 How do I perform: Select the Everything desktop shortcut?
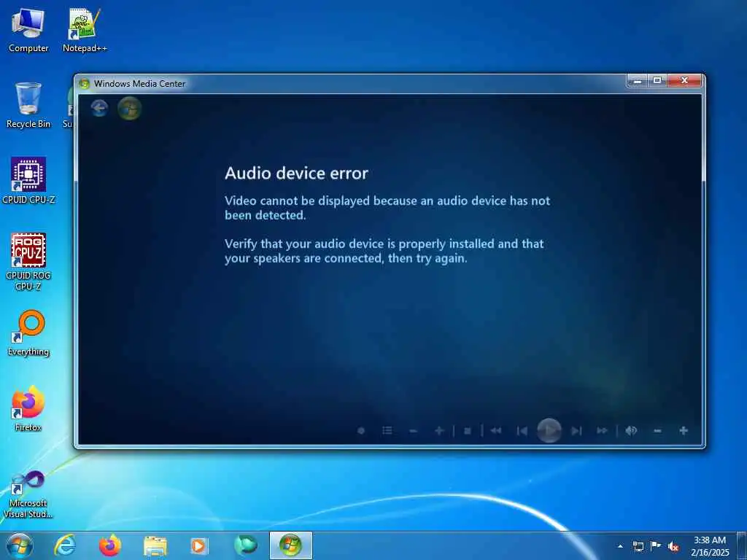[x=28, y=332]
